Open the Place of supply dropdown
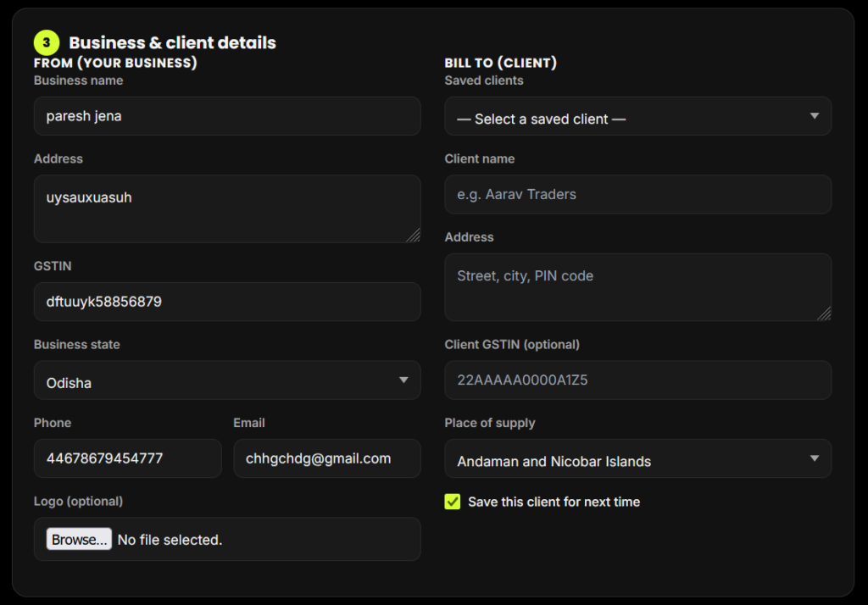 coord(637,458)
